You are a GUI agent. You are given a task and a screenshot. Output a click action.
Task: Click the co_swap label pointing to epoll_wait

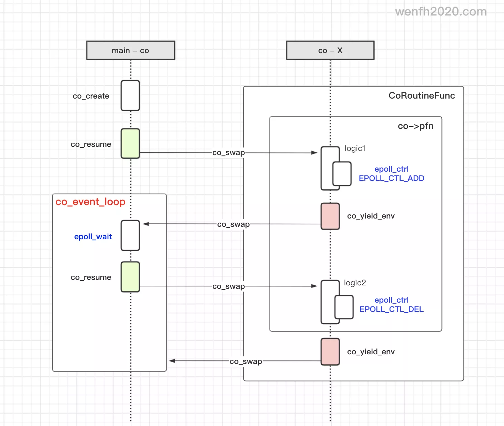click(233, 224)
